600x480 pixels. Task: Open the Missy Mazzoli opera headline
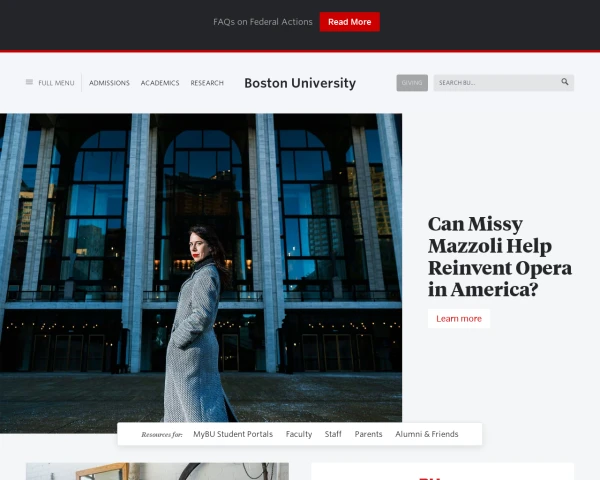(500, 256)
